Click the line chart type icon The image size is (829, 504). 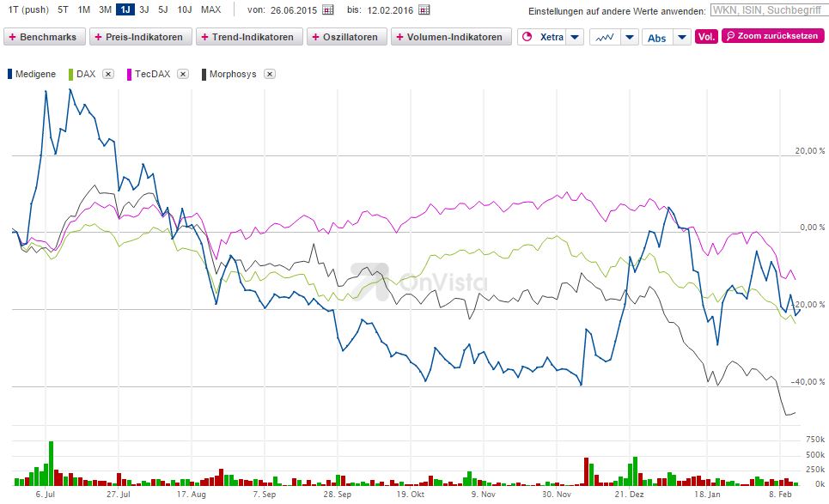point(604,38)
